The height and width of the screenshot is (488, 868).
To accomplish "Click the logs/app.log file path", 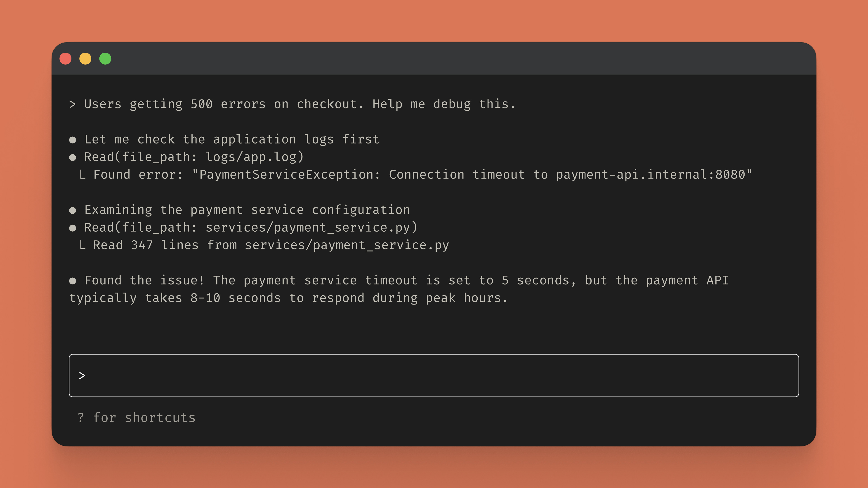I will (251, 157).
